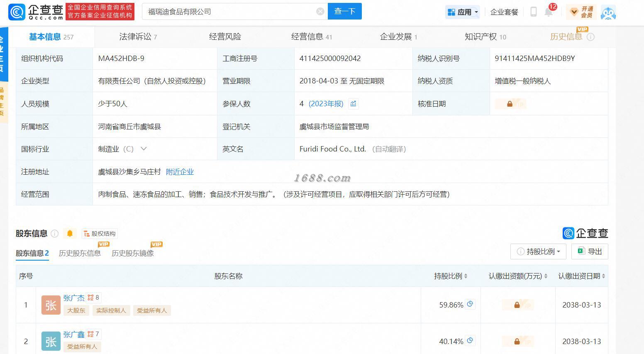Click (2023年报) link for 参保人数
The width and height of the screenshot is (644, 354).
pyautogui.click(x=326, y=104)
